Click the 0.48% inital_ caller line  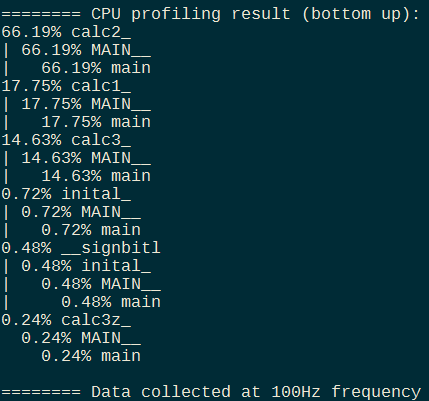(x=86, y=266)
